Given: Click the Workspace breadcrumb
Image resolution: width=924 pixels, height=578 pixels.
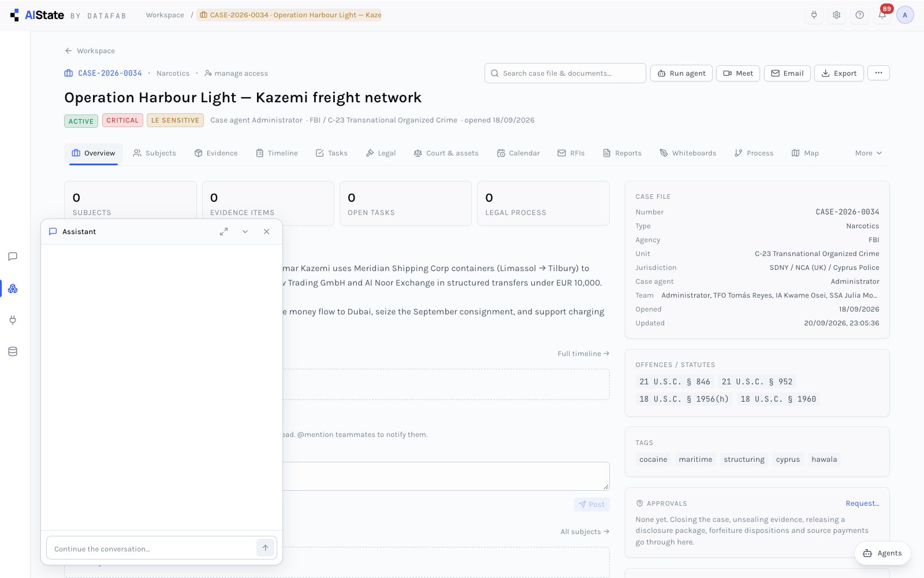Looking at the screenshot, I should pos(165,15).
